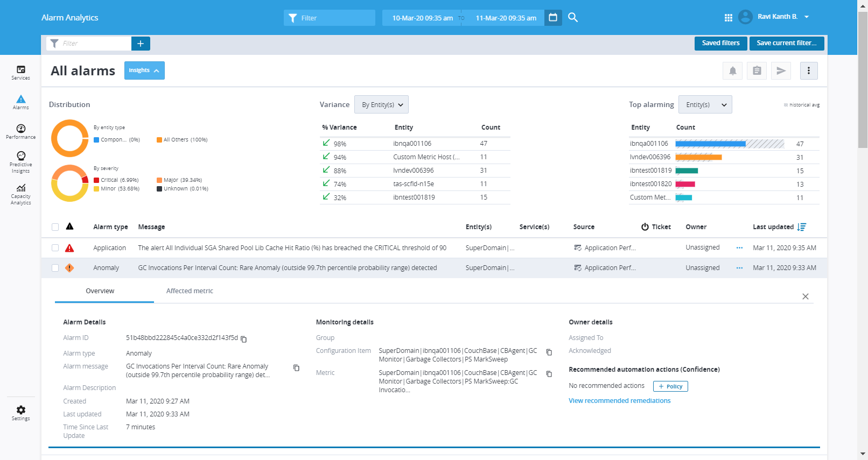This screenshot has height=460, width=868.
Task: Select the Overview tab
Action: click(100, 291)
